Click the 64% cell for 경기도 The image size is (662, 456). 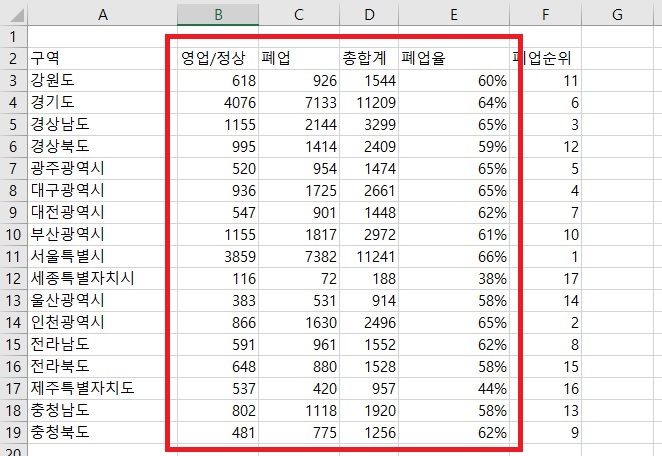454,102
